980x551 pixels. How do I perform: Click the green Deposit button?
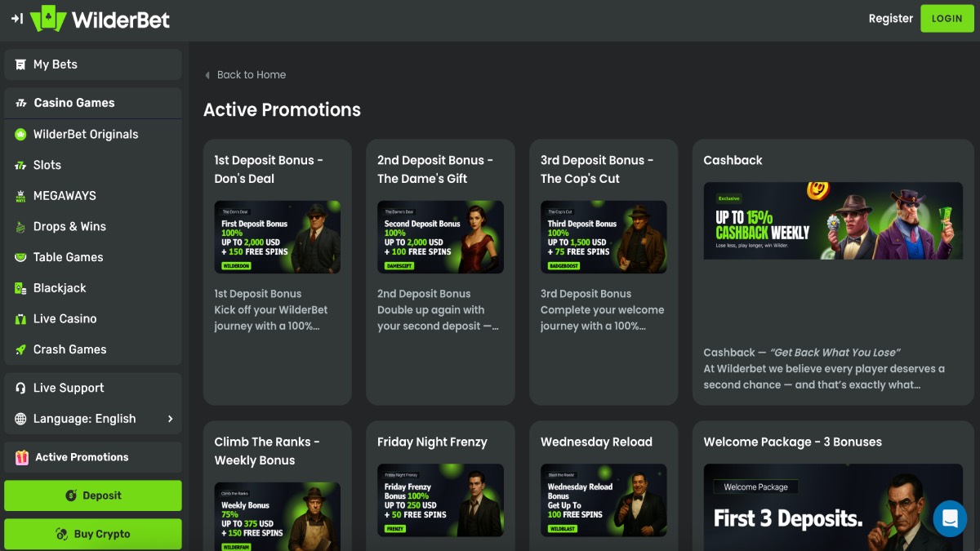click(x=93, y=495)
